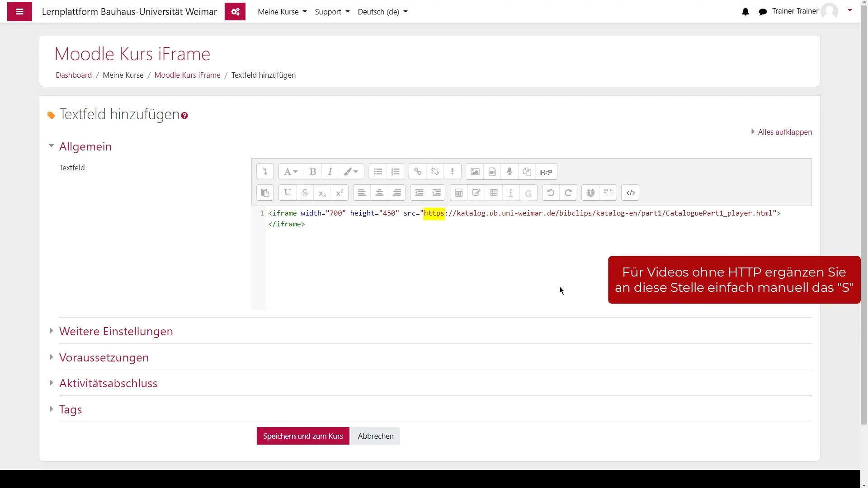Open text color brush dropdown
The height and width of the screenshot is (488, 868).
[x=351, y=172]
